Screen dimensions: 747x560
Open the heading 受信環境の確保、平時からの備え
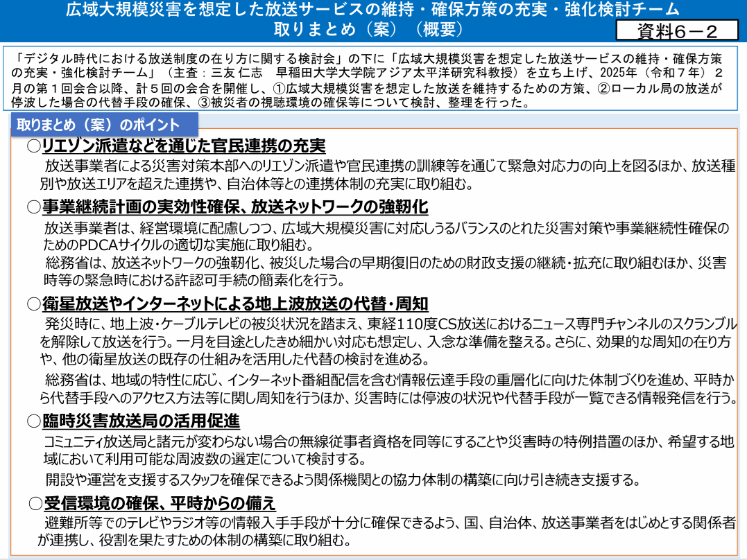pos(160,502)
